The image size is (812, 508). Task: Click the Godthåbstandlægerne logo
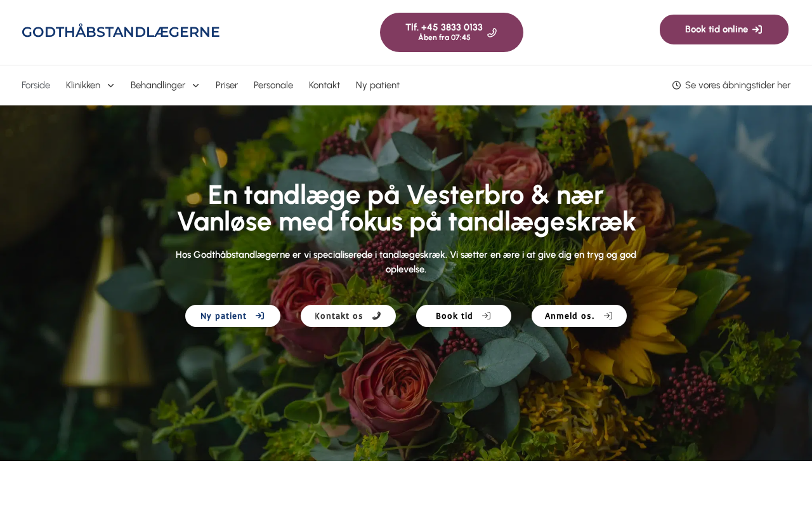coord(121,32)
